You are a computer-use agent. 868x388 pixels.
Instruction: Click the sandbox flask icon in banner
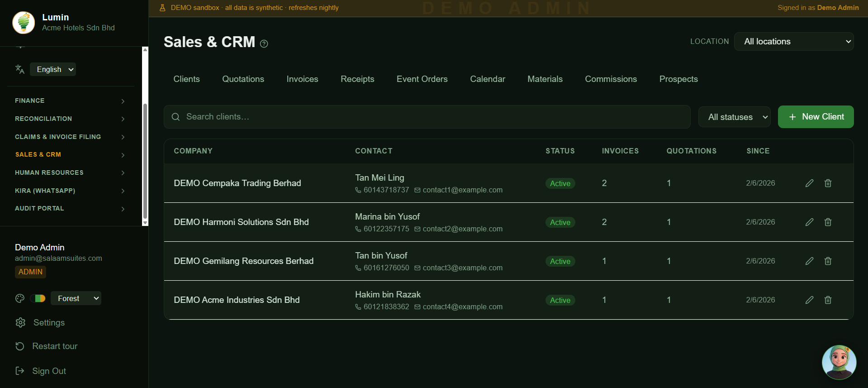162,8
